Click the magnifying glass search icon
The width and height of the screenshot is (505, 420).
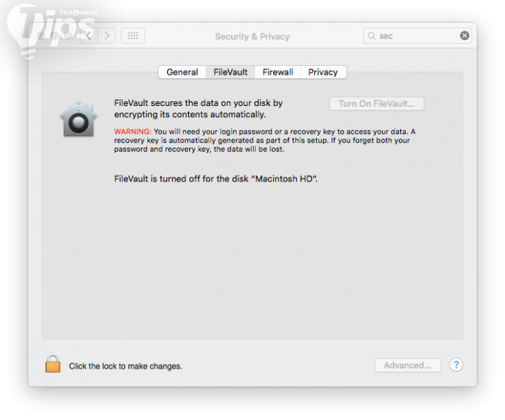click(x=372, y=36)
